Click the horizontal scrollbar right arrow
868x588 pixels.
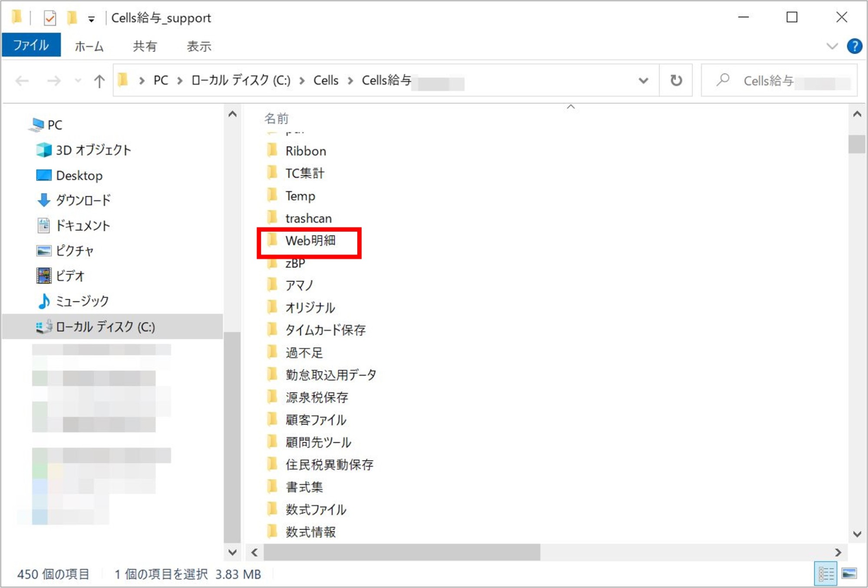tap(838, 552)
